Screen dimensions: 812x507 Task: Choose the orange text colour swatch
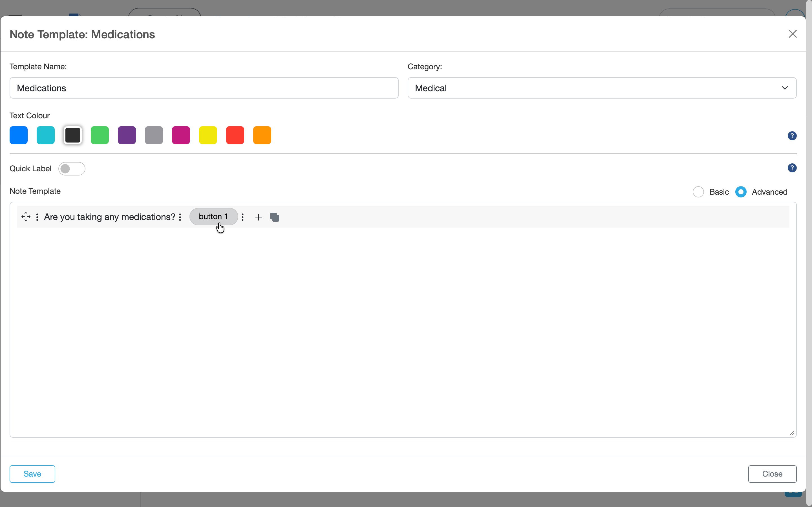(262, 135)
